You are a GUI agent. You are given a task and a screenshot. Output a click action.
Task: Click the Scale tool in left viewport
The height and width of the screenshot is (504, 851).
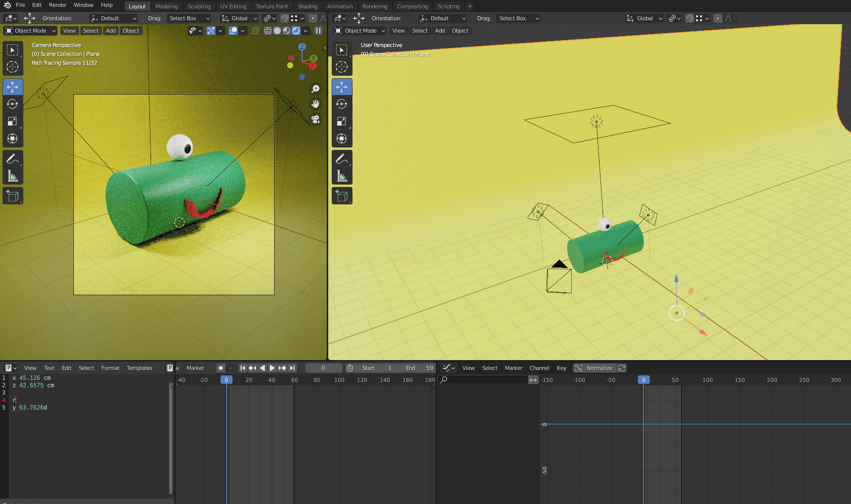coord(12,122)
